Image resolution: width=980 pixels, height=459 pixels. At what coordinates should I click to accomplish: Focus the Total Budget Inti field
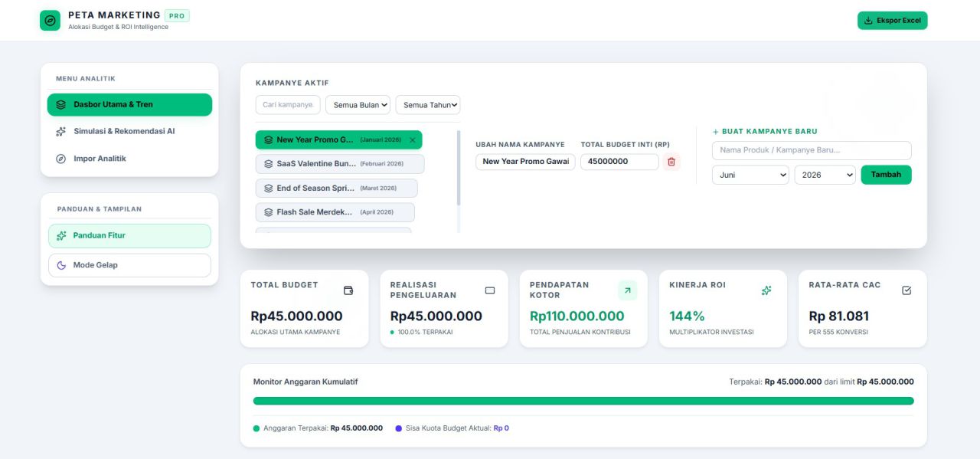(619, 162)
